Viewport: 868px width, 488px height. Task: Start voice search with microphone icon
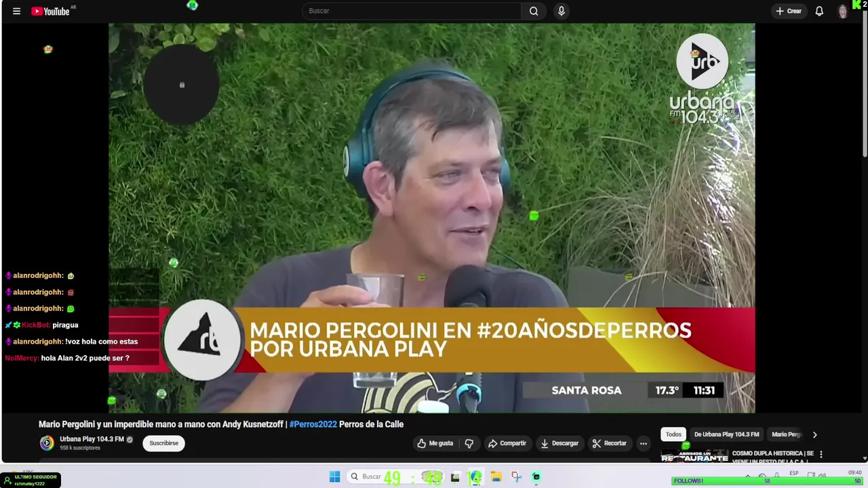[x=561, y=11]
